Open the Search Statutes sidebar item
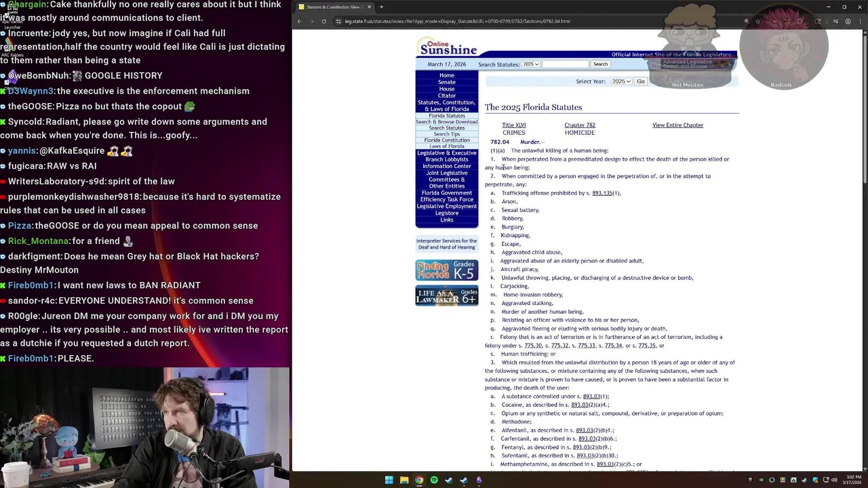 coord(447,128)
